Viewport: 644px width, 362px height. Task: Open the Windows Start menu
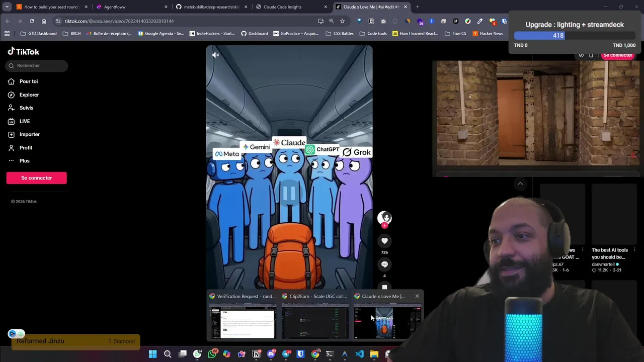(152, 354)
